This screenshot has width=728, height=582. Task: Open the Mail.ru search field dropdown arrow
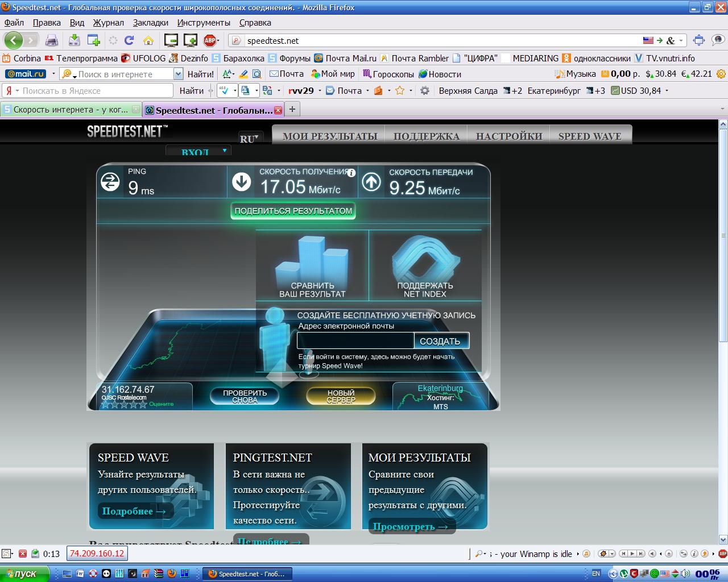(x=178, y=74)
